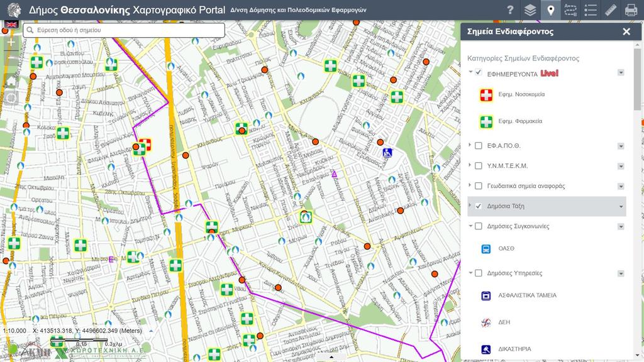Open coordinate options arrow beside Meters
Image resolution: width=644 pixels, height=362 pixels.
coord(151,331)
